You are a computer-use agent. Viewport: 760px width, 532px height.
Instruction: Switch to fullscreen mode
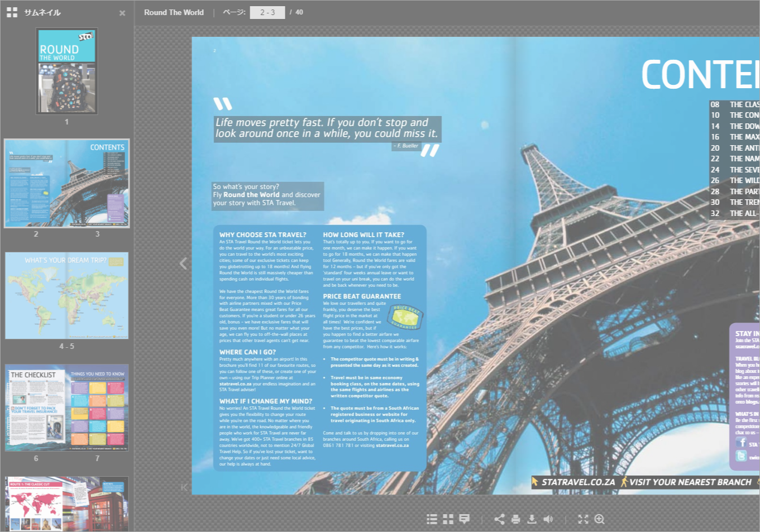click(x=583, y=519)
